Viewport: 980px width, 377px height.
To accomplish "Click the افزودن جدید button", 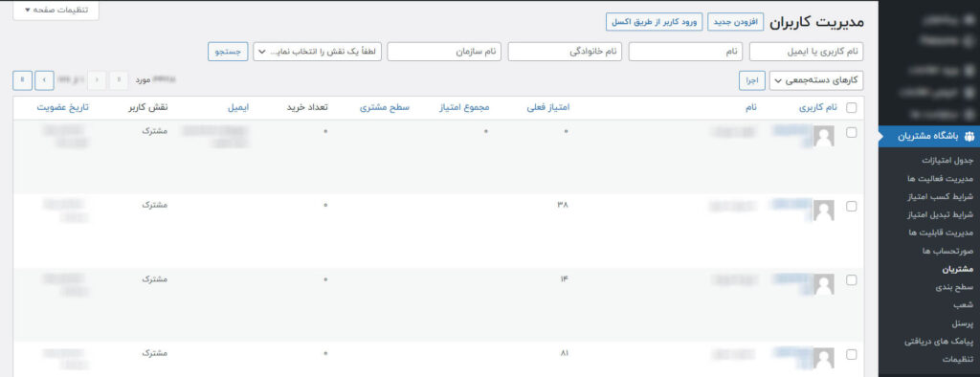I will 736,22.
